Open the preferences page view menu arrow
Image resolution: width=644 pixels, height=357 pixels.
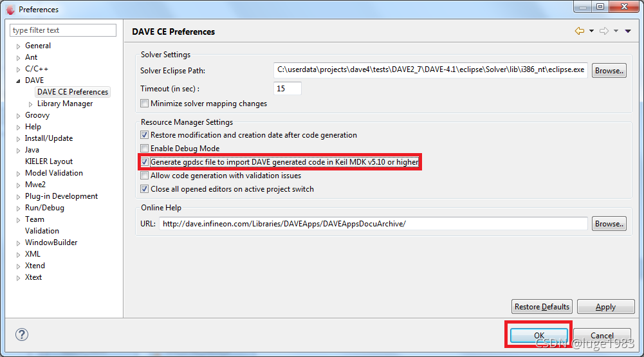tap(628, 32)
